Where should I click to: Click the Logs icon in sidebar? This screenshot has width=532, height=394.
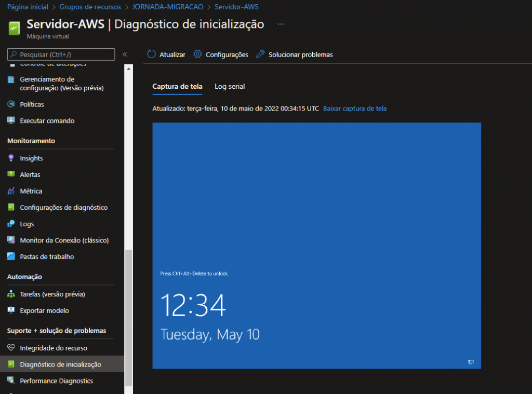pyautogui.click(x=11, y=224)
